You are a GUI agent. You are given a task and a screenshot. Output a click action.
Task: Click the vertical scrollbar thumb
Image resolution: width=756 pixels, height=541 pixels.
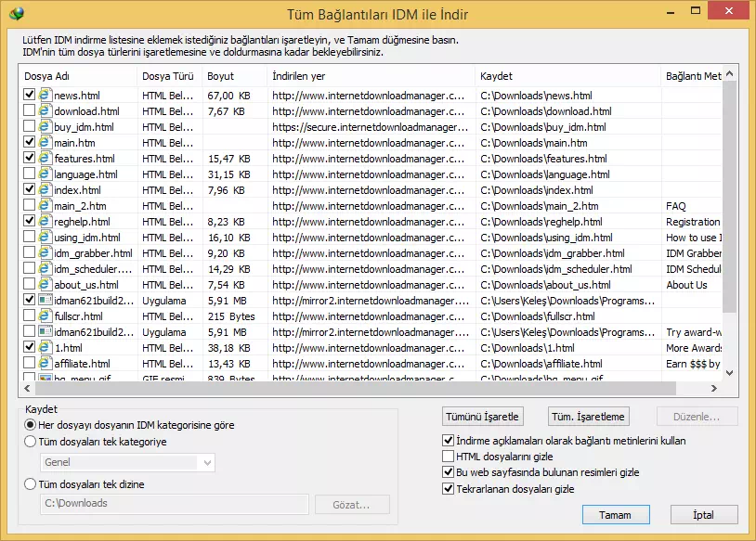pos(729,197)
